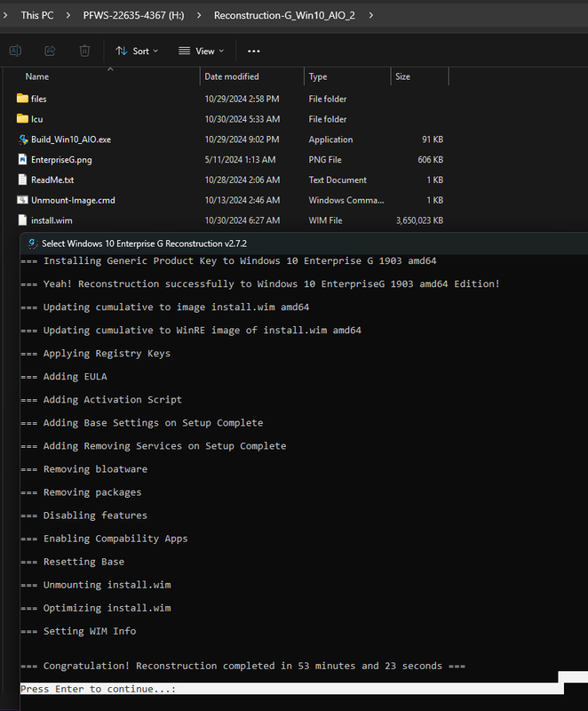Image resolution: width=588 pixels, height=711 pixels.
Task: Click the 3,650,023 KB size value
Action: (x=419, y=220)
